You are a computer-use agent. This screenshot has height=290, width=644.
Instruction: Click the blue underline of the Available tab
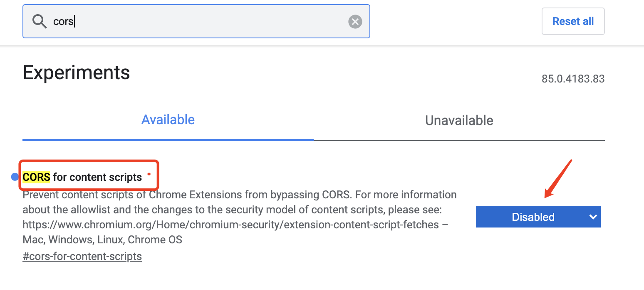pos(168,140)
